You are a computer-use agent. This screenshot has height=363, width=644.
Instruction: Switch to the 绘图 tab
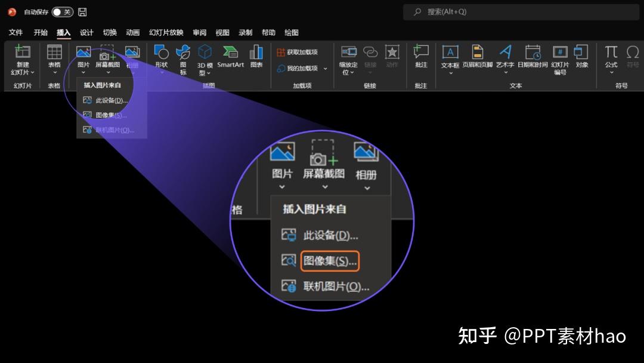[292, 32]
